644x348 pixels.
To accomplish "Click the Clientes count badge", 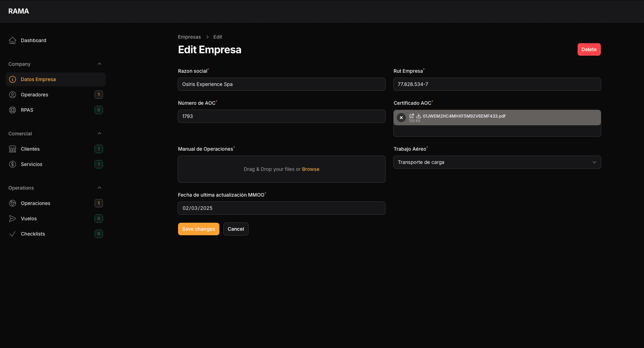I will [x=99, y=149].
